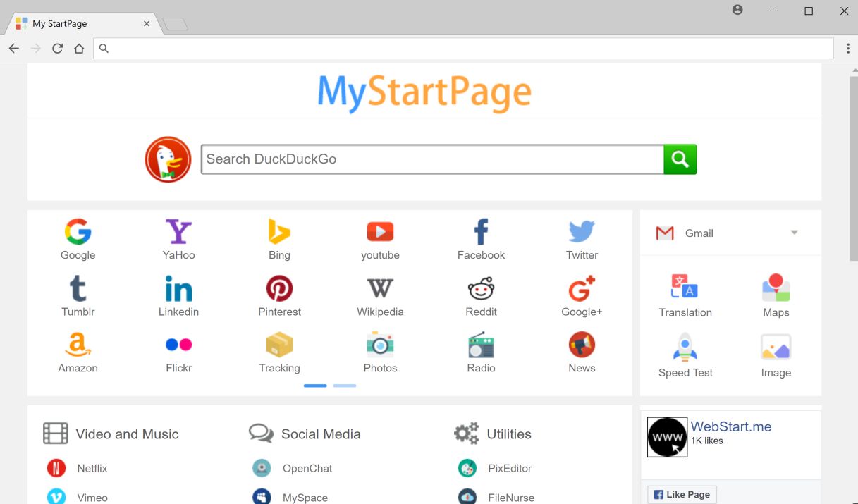858x504 pixels.
Task: Expand the Gmail dropdown arrow
Action: tap(795, 233)
